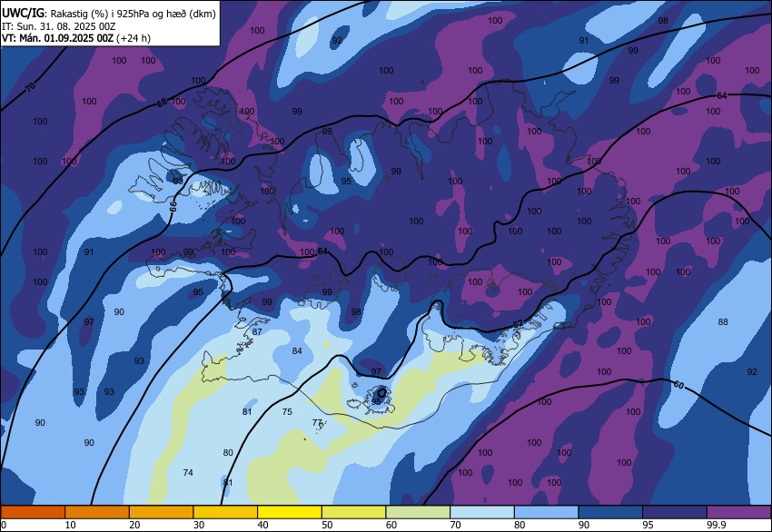Click the humidity value '84' on the map

pos(297,351)
